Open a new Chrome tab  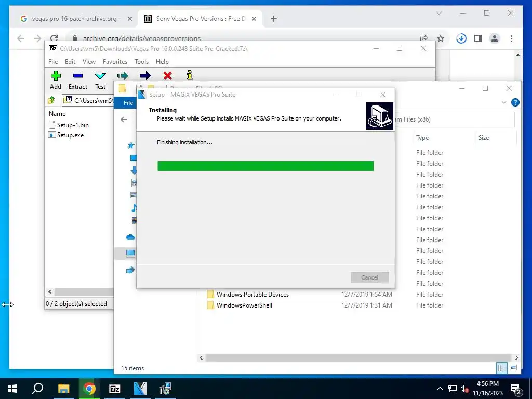pyautogui.click(x=274, y=19)
